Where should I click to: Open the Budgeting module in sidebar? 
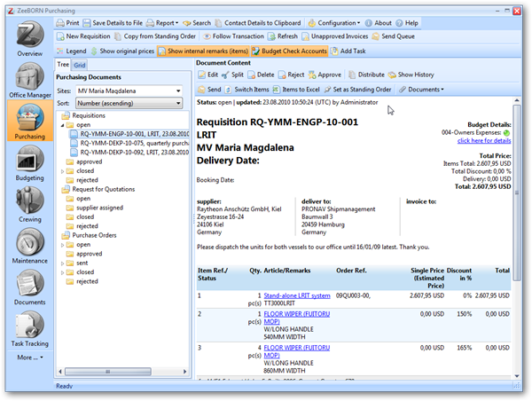point(26,166)
